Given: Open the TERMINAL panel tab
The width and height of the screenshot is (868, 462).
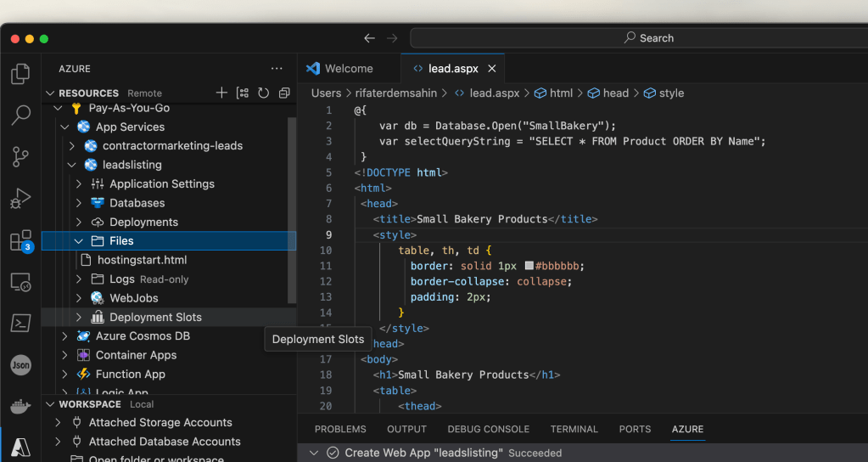Looking at the screenshot, I should 574,430.
